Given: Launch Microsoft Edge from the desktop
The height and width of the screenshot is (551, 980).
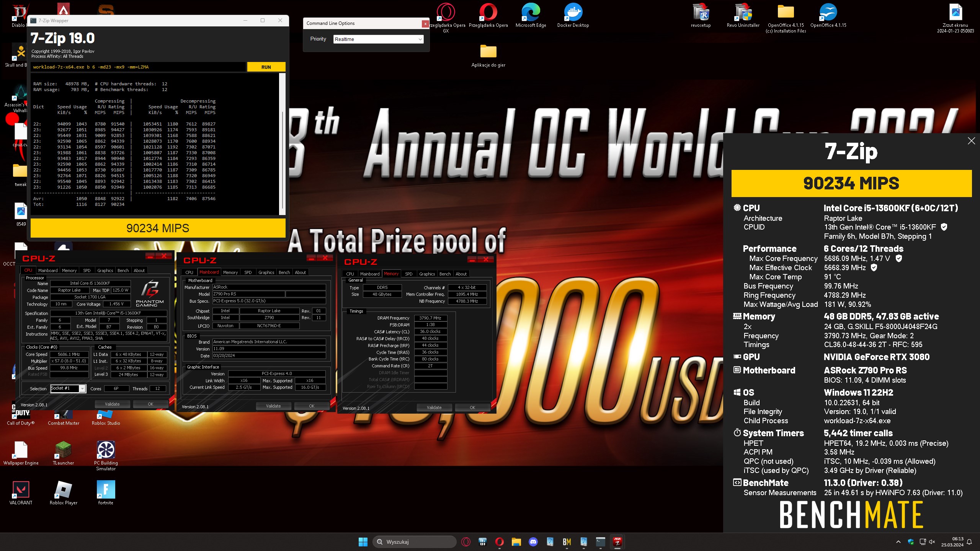Looking at the screenshot, I should point(531,15).
